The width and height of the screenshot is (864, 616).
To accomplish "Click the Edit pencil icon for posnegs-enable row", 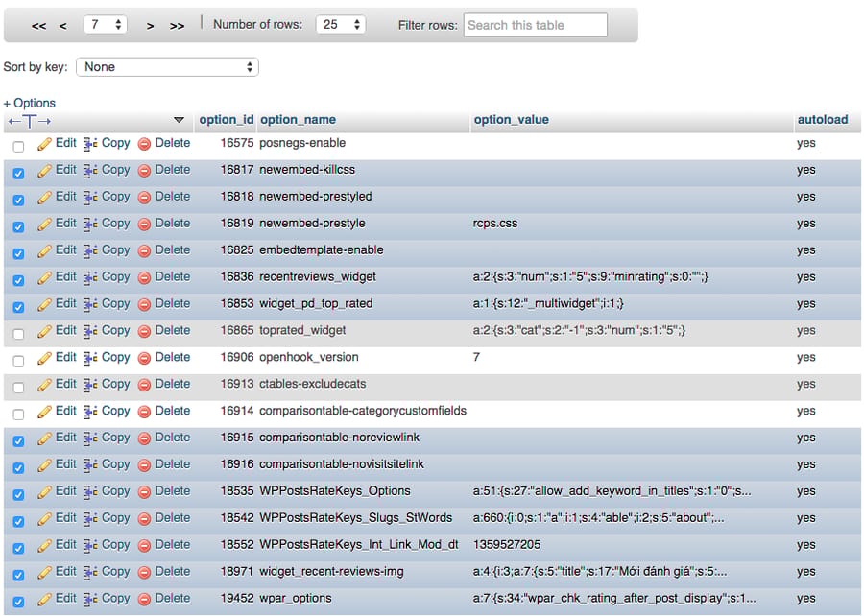I will (44, 144).
